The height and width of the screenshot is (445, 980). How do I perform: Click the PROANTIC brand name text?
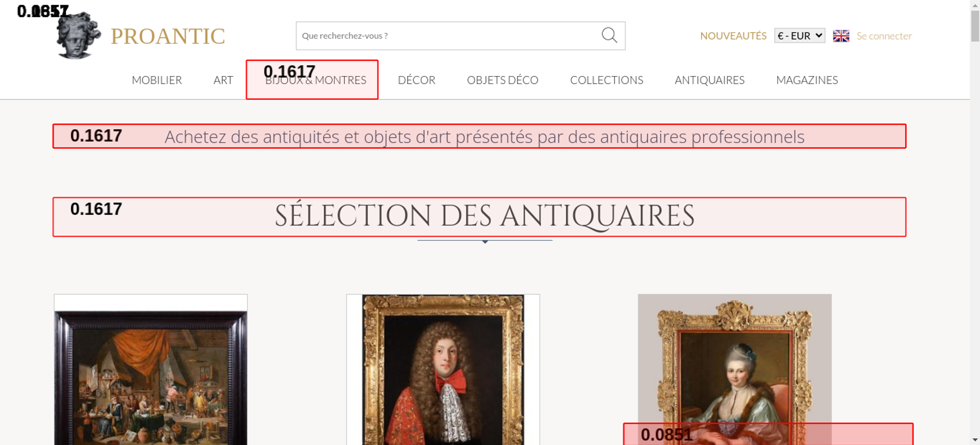click(168, 36)
